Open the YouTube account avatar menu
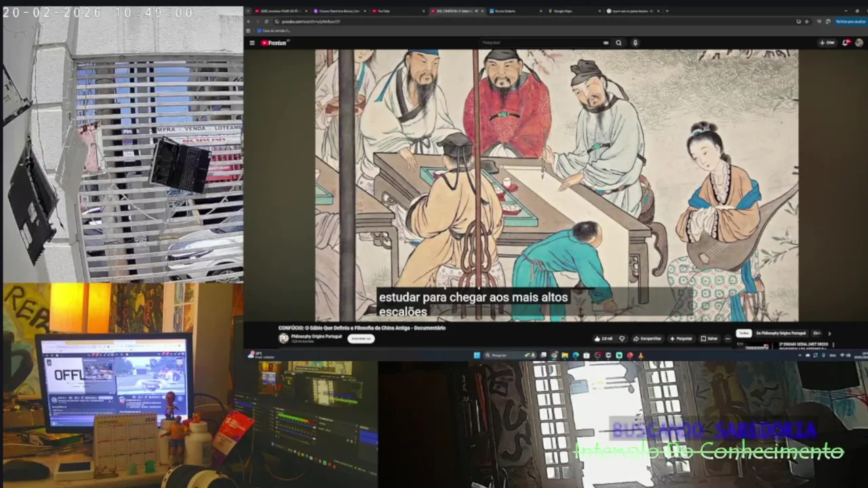This screenshot has height=488, width=868. 859,43
